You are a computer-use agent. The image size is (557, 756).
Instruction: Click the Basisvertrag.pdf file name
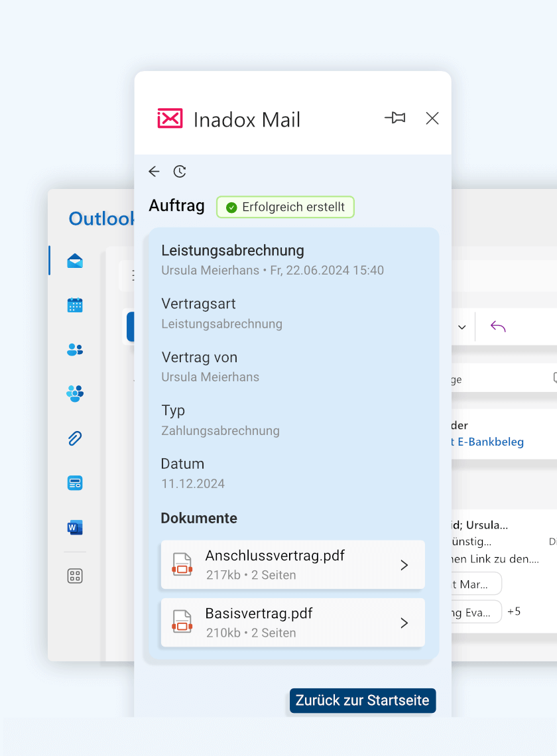coord(259,613)
